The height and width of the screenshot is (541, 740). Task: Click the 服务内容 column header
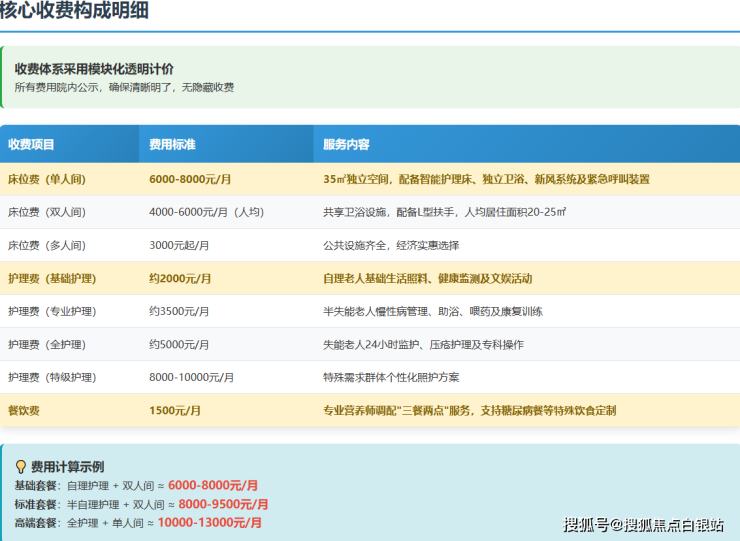pos(346,145)
